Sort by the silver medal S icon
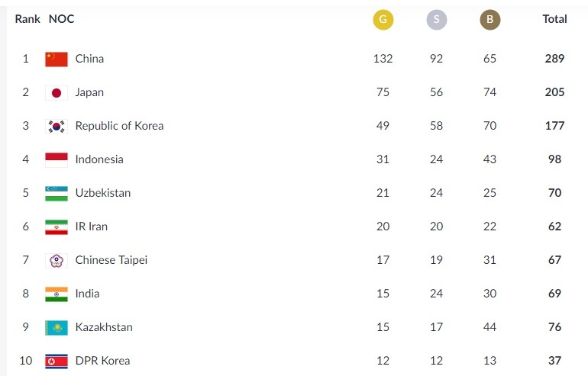The image size is (588, 376). click(437, 20)
